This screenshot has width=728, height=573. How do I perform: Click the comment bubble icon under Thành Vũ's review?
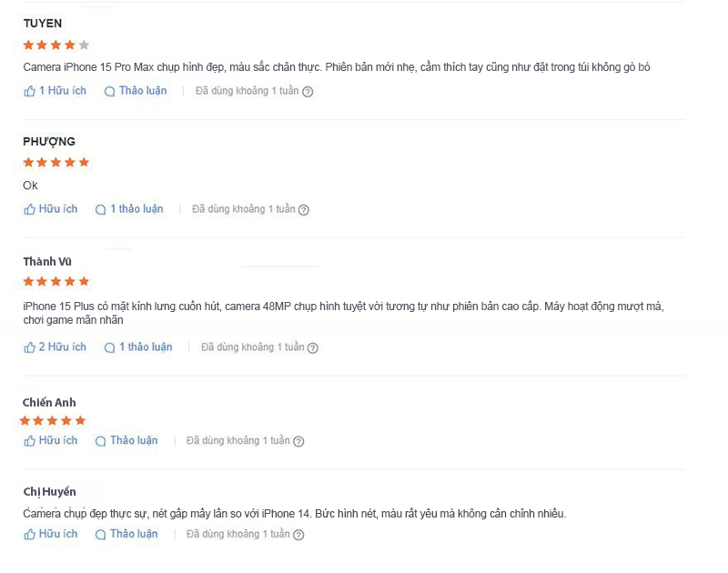(110, 347)
